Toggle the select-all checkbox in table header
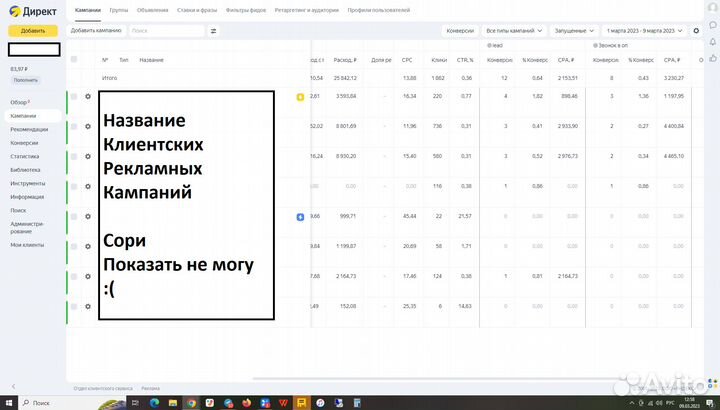 pos(74,59)
